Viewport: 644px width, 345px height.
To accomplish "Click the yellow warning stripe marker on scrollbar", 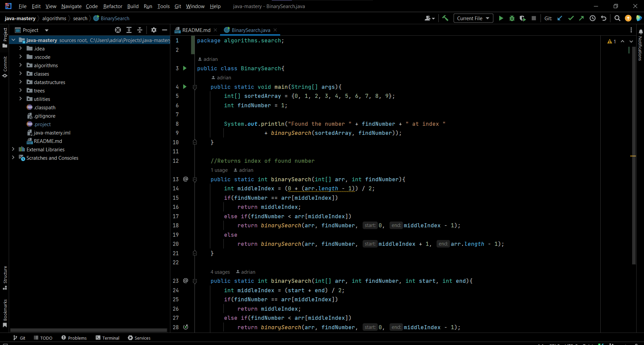I will point(633,156).
